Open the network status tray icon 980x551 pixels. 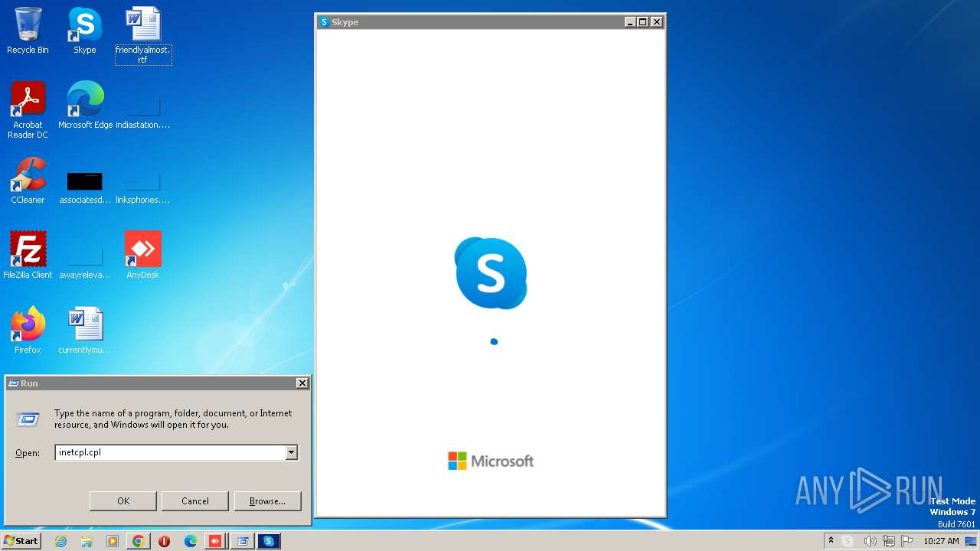[889, 541]
